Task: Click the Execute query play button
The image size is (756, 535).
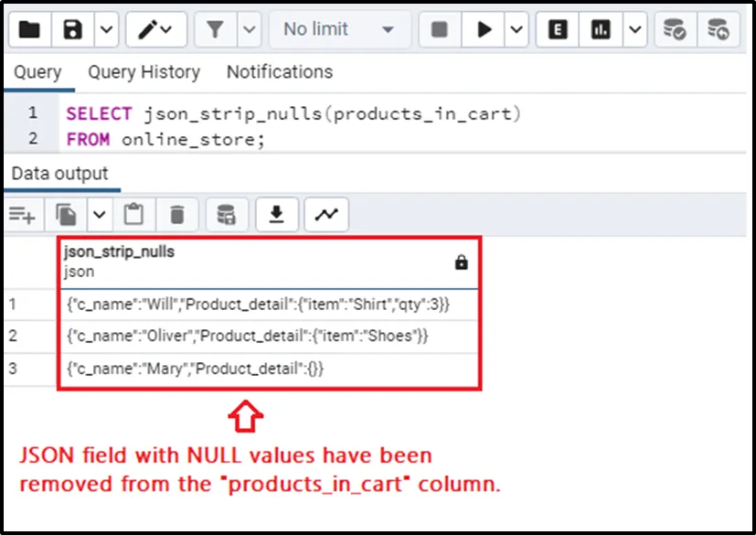Action: click(x=483, y=30)
